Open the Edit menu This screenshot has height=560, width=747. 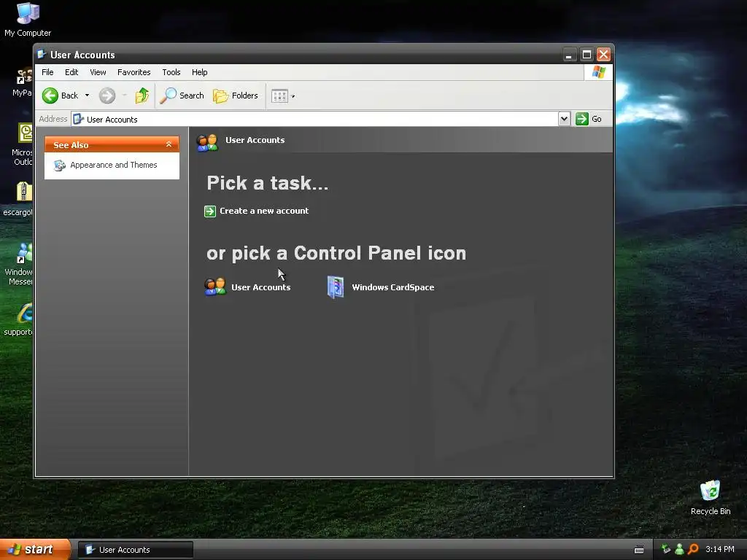[x=71, y=72]
